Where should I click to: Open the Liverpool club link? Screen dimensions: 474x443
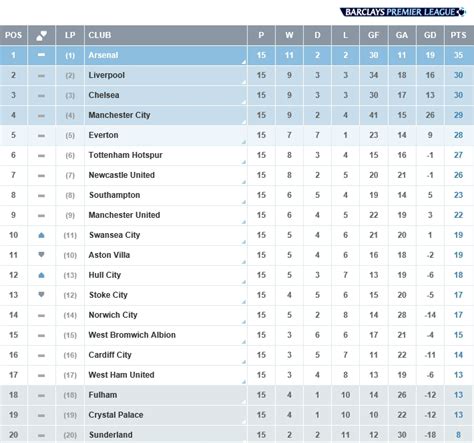pos(107,75)
